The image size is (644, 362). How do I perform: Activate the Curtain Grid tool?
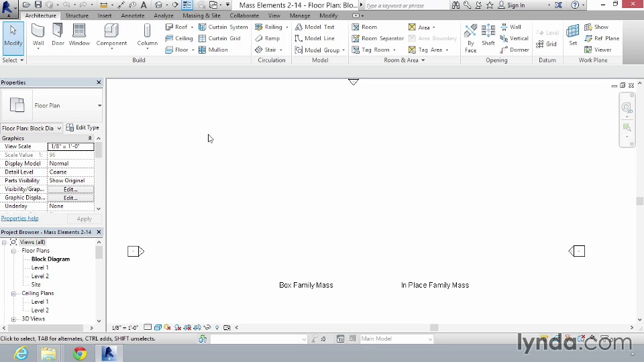(219, 38)
